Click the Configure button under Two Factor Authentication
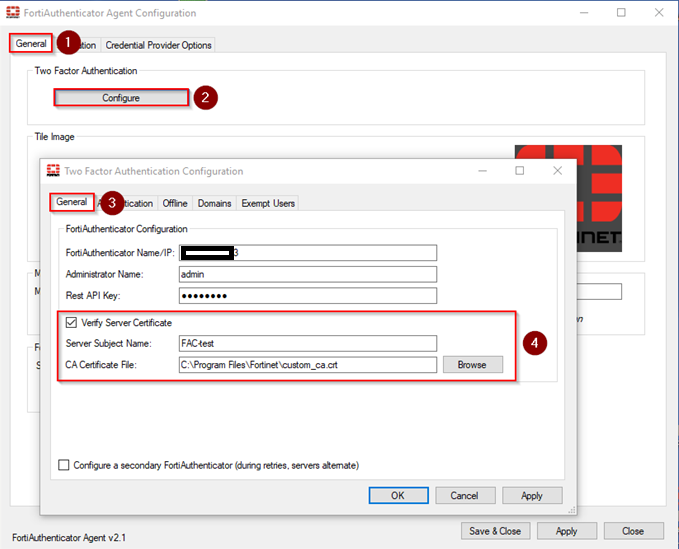Screen dimensions: 679x549 click(121, 98)
